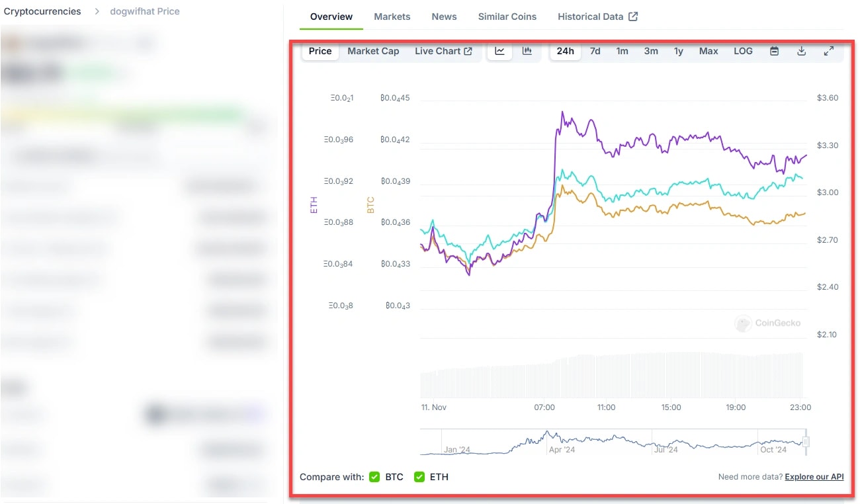Switch to the Similar Coins tab
This screenshot has width=860, height=504.
(x=507, y=17)
